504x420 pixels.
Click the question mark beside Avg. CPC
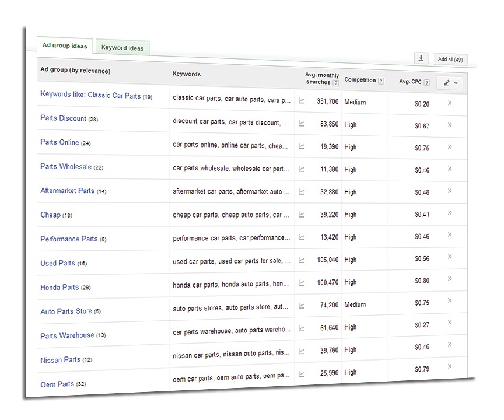click(x=428, y=82)
